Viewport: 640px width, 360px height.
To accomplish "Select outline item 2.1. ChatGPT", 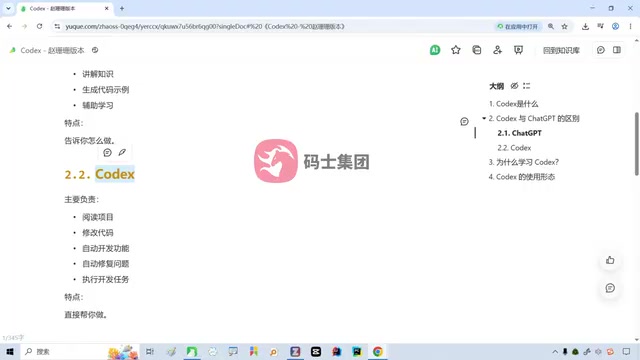I will pos(519,133).
